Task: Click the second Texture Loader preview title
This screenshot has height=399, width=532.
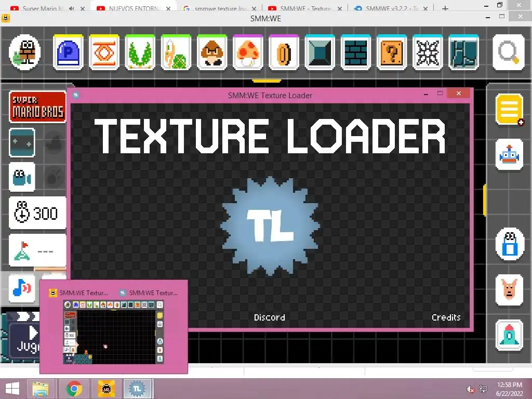Action: 153,293
